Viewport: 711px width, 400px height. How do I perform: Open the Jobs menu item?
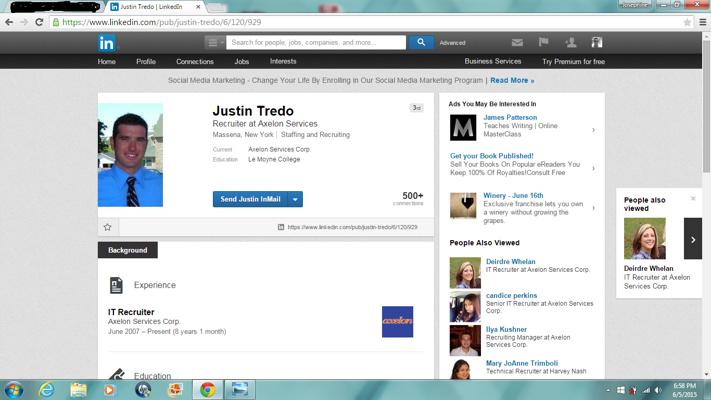pos(242,61)
